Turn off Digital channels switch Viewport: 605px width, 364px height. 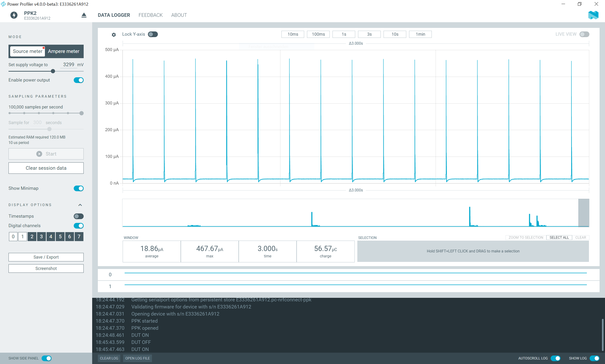(79, 226)
